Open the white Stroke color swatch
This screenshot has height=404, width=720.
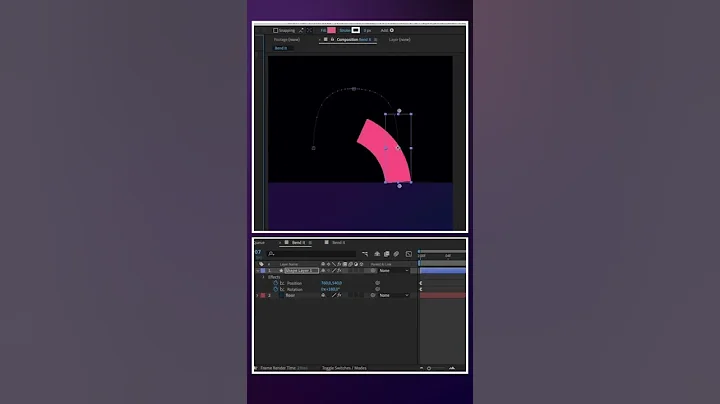[356, 30]
